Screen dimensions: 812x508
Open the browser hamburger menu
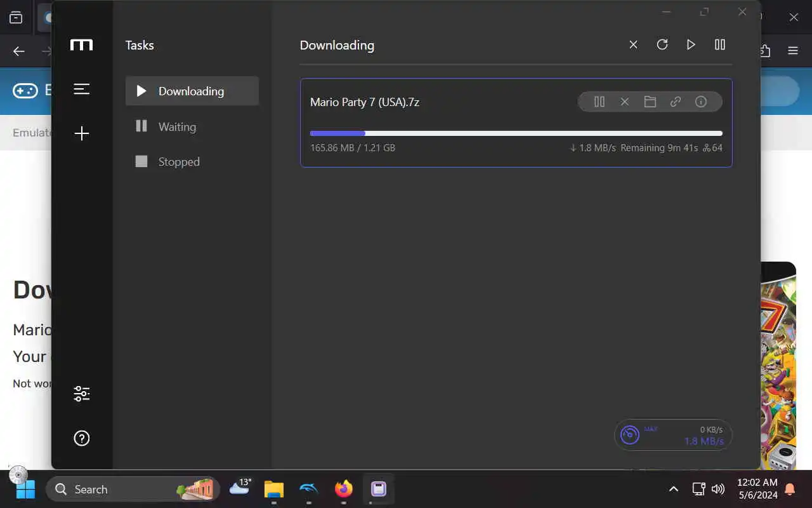pyautogui.click(x=793, y=51)
